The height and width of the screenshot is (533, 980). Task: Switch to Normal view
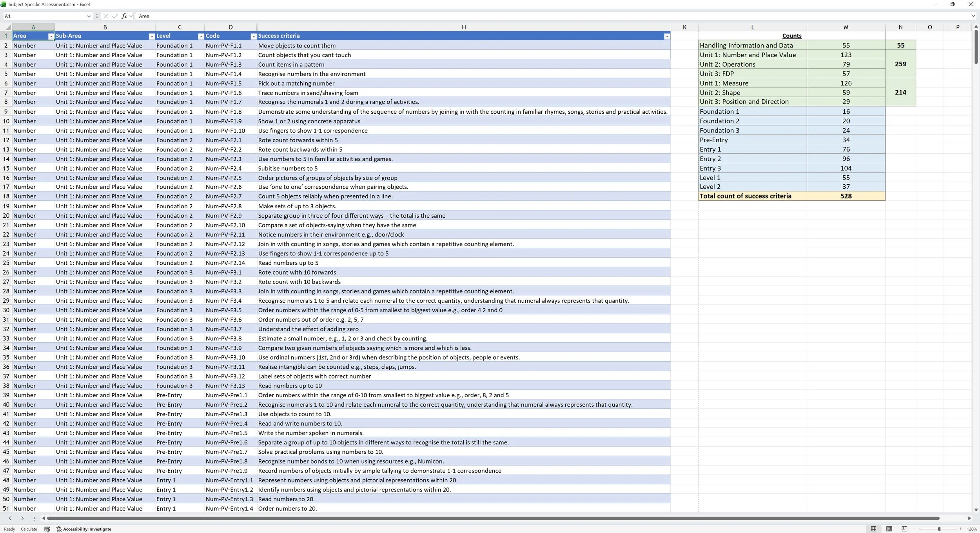point(873,529)
